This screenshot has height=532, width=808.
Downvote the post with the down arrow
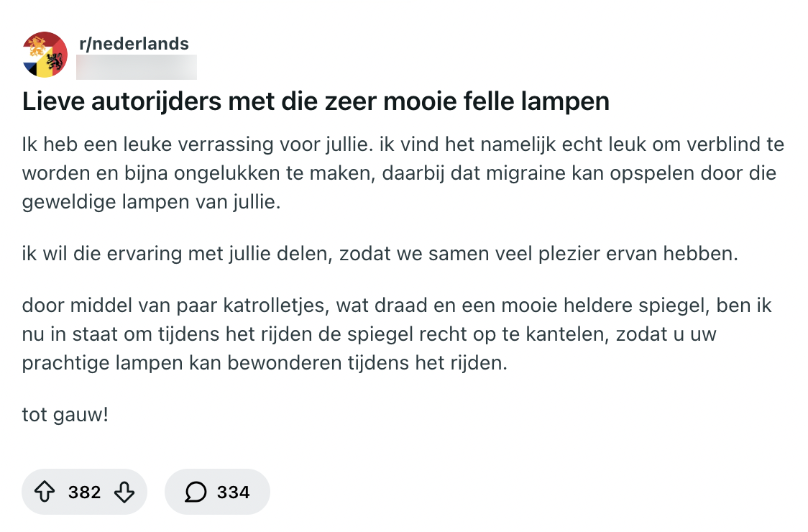point(124,492)
